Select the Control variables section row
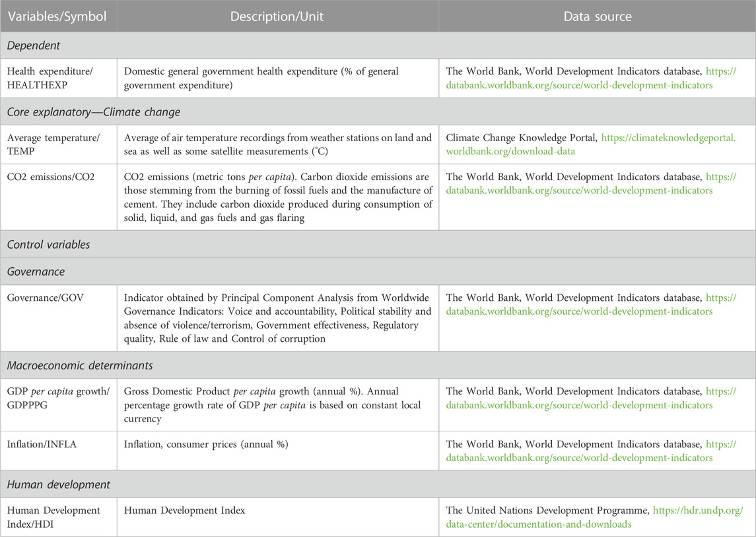 click(378, 244)
